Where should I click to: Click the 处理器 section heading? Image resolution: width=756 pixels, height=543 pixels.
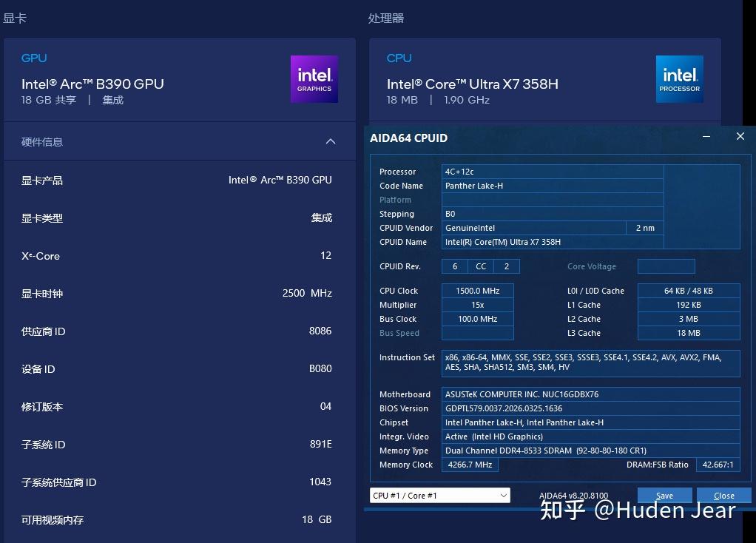(385, 18)
